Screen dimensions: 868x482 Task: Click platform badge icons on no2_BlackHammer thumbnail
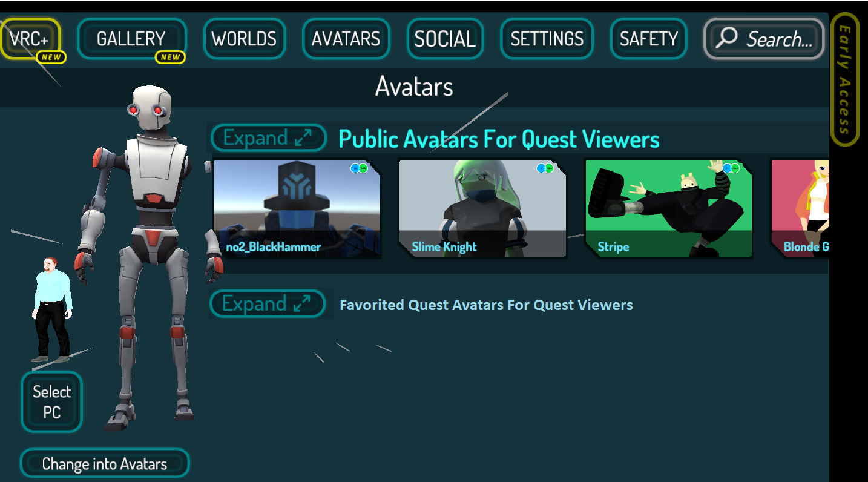click(360, 168)
